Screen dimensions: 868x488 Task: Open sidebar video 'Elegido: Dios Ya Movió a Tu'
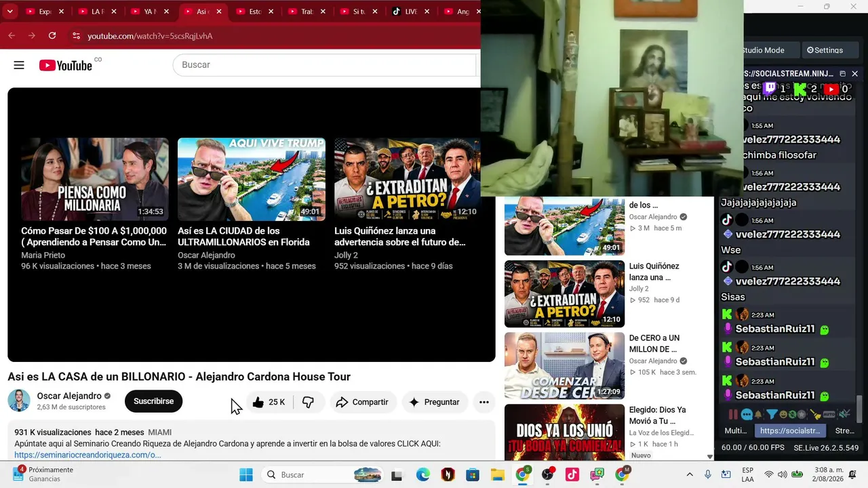pyautogui.click(x=658, y=415)
